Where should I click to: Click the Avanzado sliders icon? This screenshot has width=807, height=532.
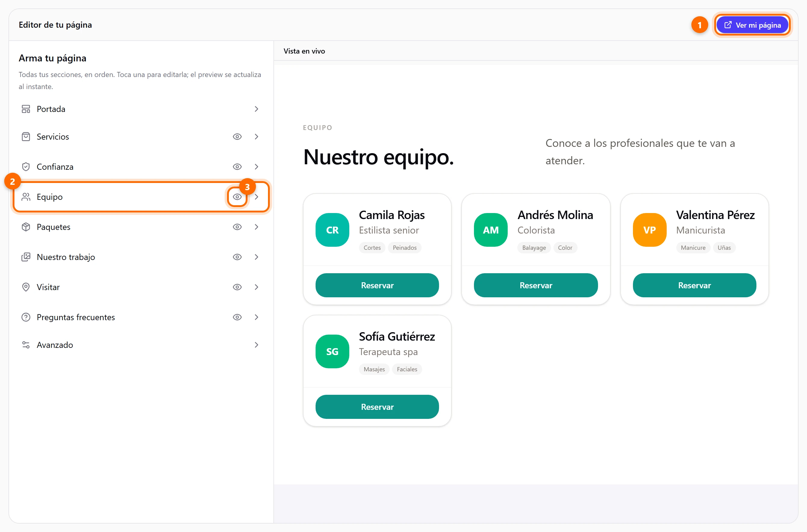click(26, 345)
